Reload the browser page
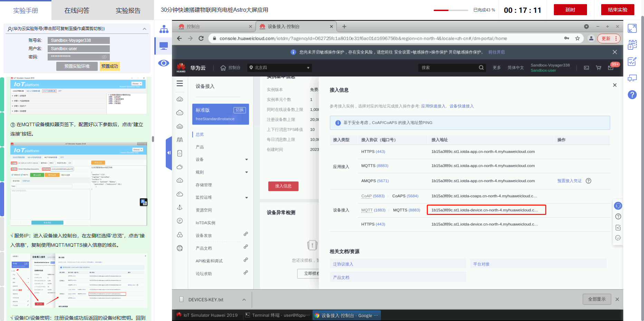The height and width of the screenshot is (321, 644). (201, 38)
